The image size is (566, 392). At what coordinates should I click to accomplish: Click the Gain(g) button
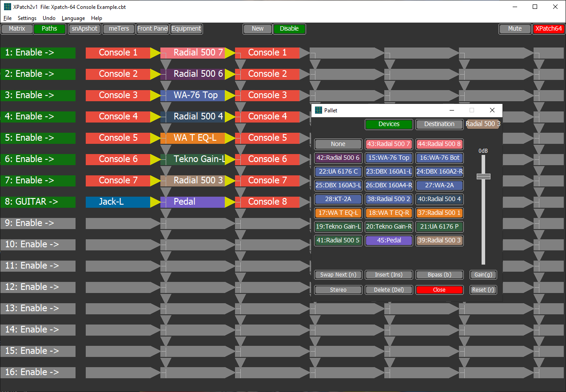(483, 275)
